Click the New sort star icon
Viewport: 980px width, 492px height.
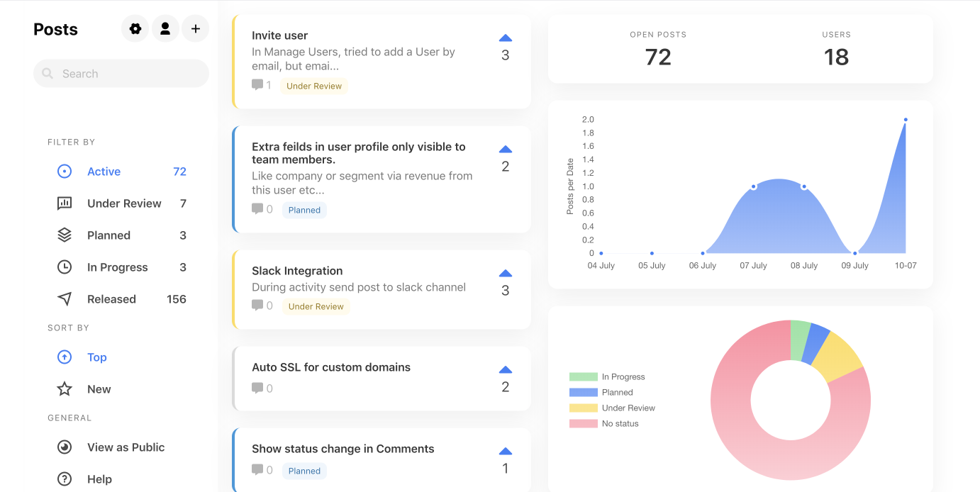click(x=65, y=389)
